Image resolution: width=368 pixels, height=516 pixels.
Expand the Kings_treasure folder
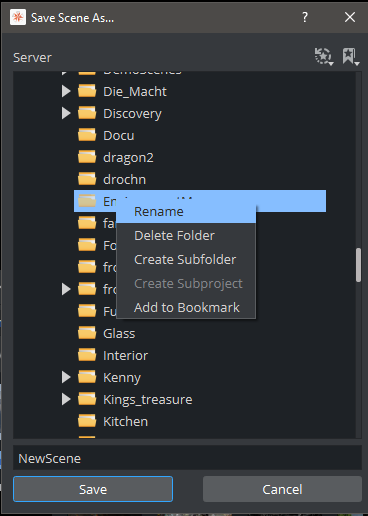66,399
